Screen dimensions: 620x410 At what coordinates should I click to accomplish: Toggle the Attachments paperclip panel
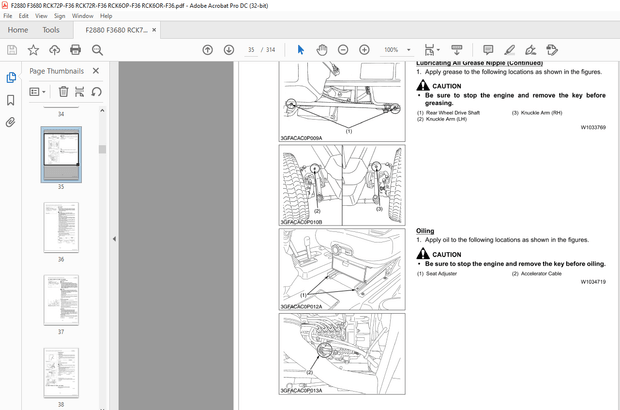[11, 121]
